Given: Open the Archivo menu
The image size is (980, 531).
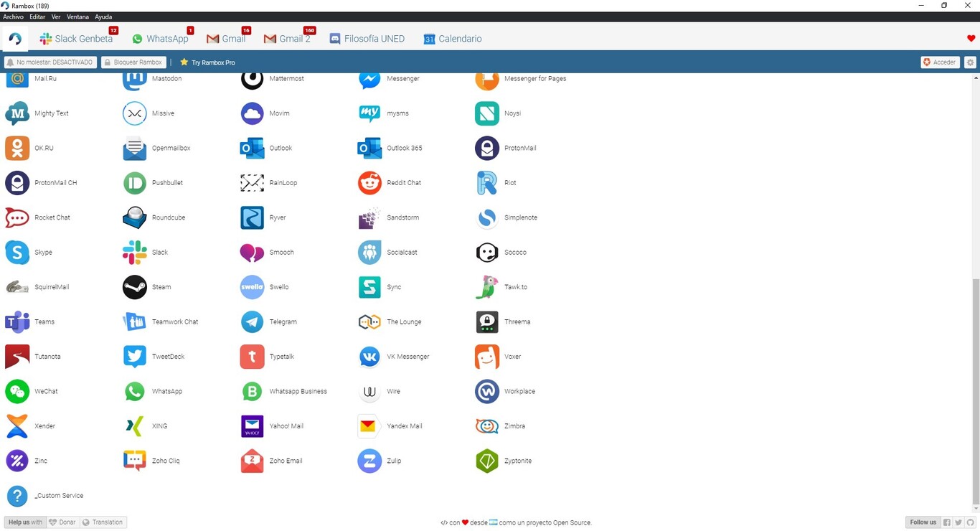Looking at the screenshot, I should click(x=13, y=17).
